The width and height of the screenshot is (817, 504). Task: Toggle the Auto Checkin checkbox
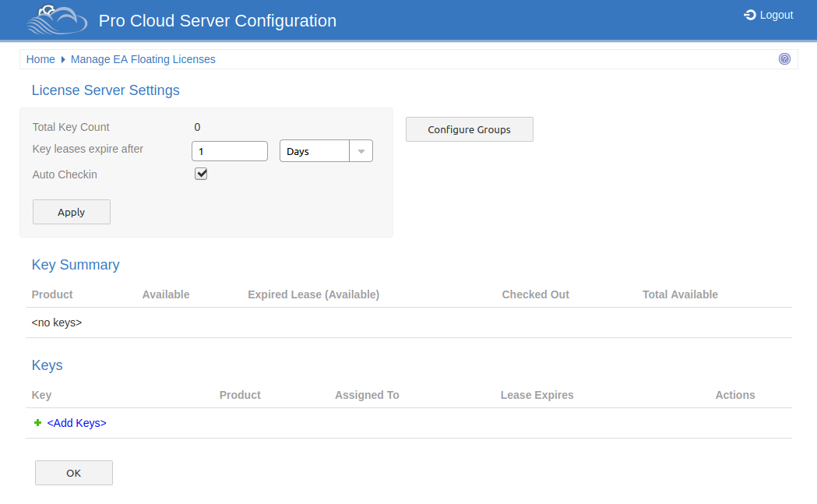tap(201, 174)
